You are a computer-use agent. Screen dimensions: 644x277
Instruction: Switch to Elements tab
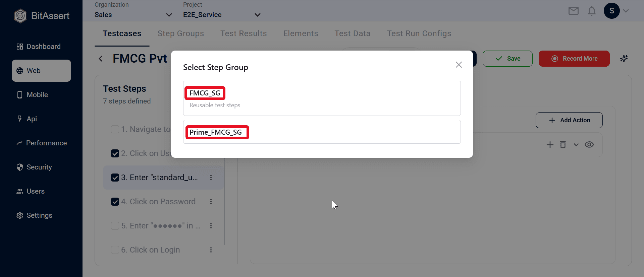[301, 33]
